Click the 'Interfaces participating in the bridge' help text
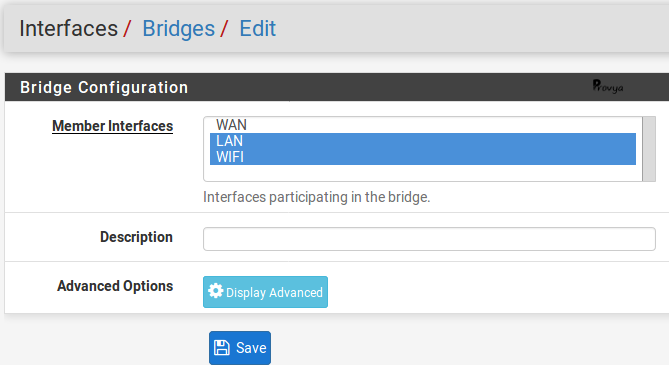The height and width of the screenshot is (365, 669). pos(317,197)
